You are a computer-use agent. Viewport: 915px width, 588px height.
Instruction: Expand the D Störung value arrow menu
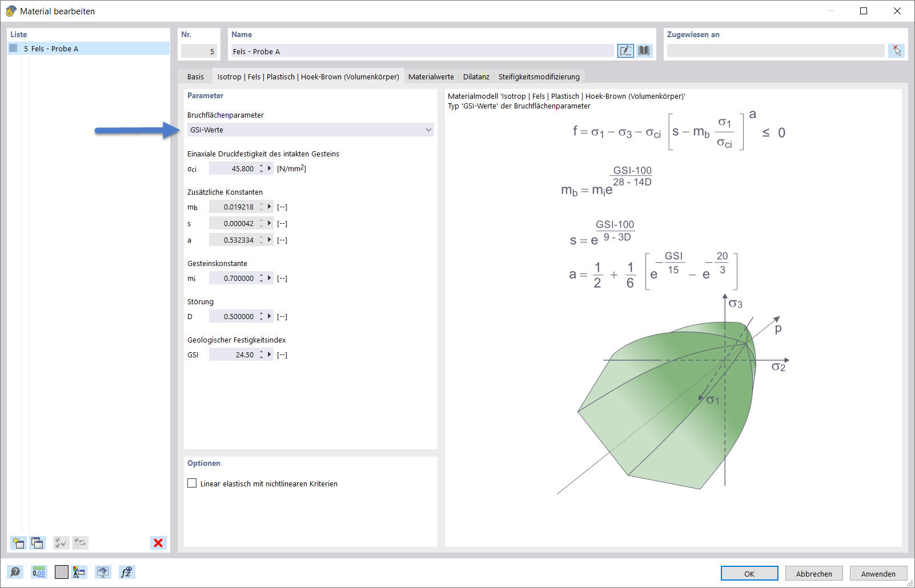point(270,316)
